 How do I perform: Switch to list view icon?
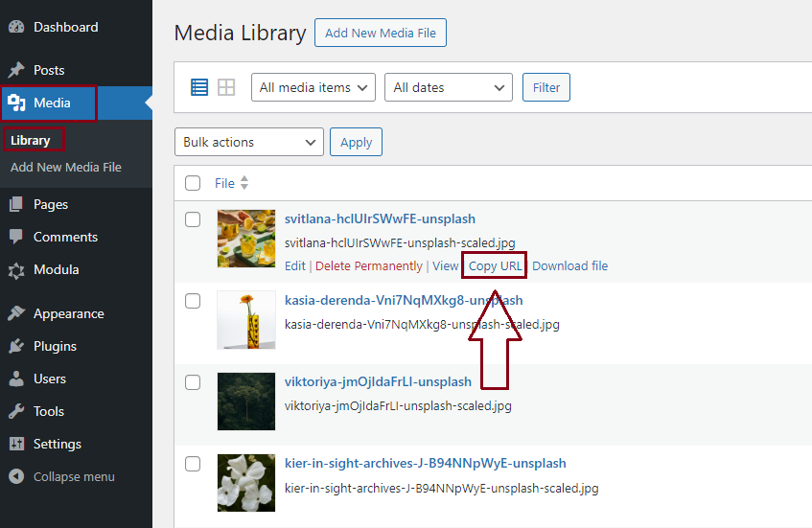tap(199, 87)
